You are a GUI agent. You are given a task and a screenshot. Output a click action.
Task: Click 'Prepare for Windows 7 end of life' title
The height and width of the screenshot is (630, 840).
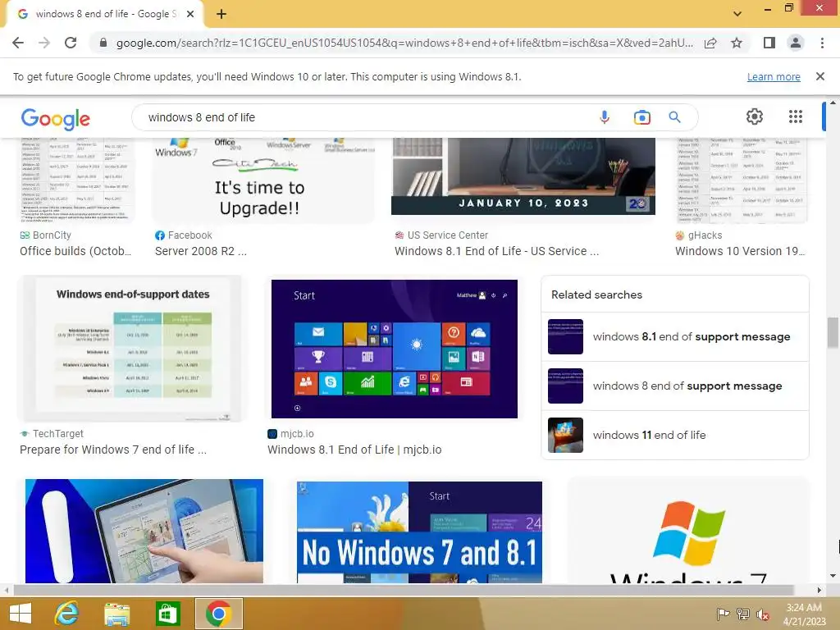coord(113,450)
